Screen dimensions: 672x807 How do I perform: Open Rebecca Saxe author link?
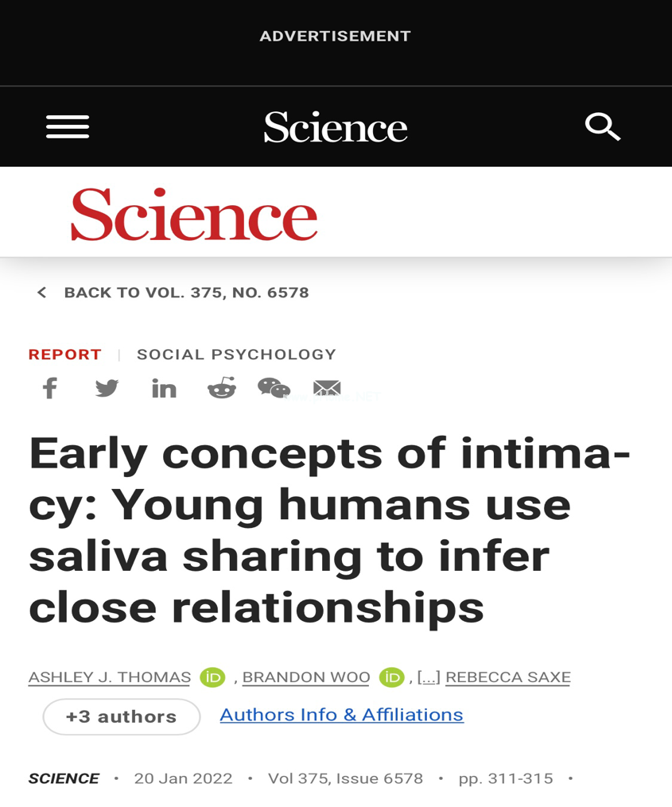point(508,677)
